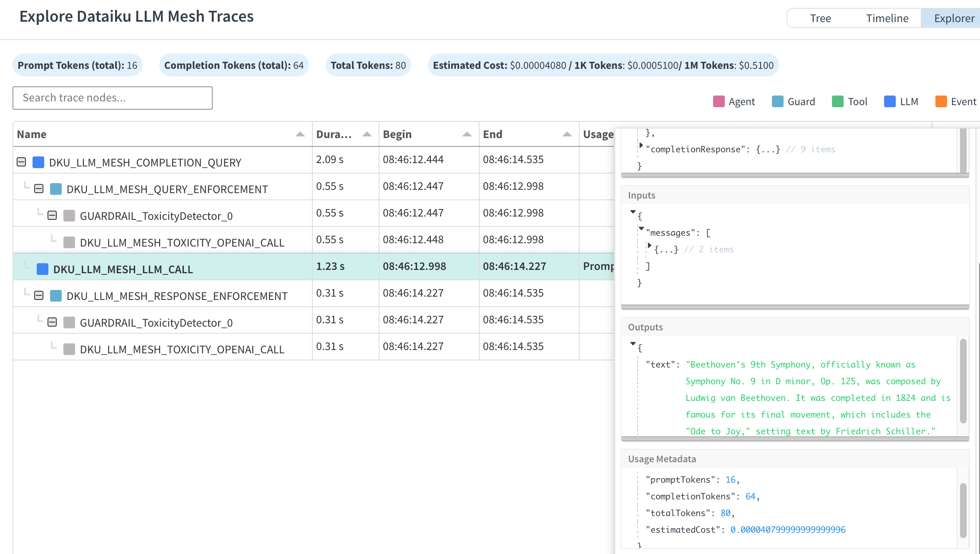Click the Prompt Tokens (total) badge
Screen dimensions: 980x554
78,65
